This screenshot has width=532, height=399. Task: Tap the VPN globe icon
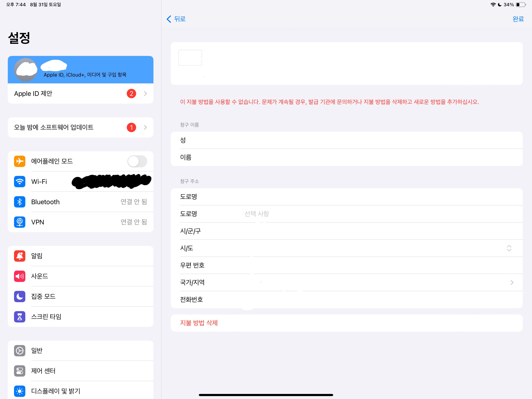click(x=19, y=222)
